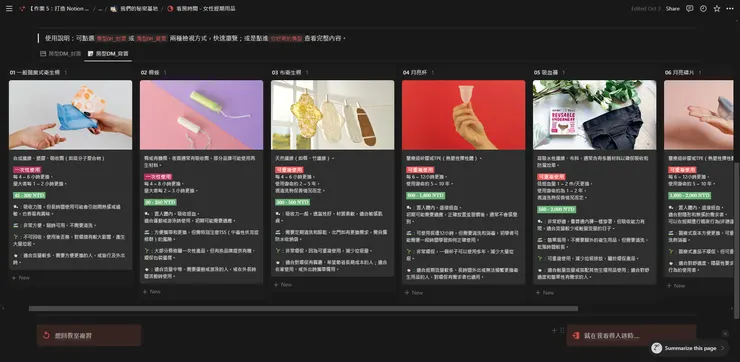Viewport: 740px width, 362px height.
Task: Open the three-dot page options menu
Action: pos(730,8)
